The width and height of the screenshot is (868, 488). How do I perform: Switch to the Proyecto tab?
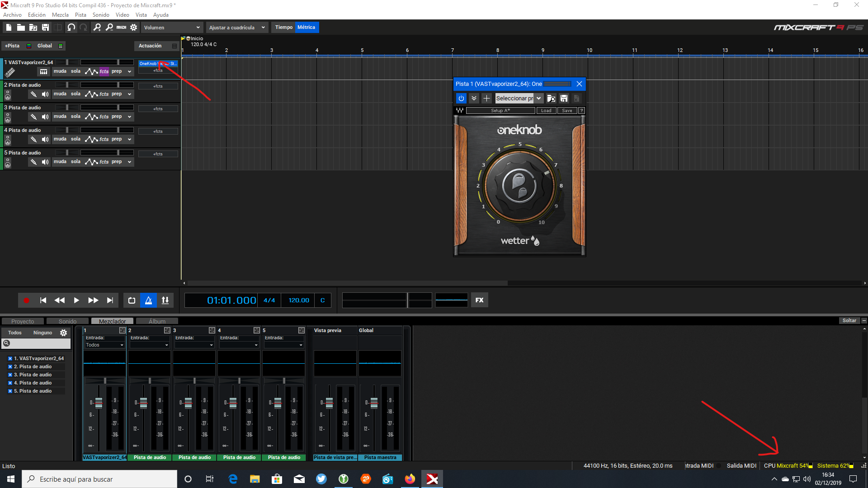point(23,321)
